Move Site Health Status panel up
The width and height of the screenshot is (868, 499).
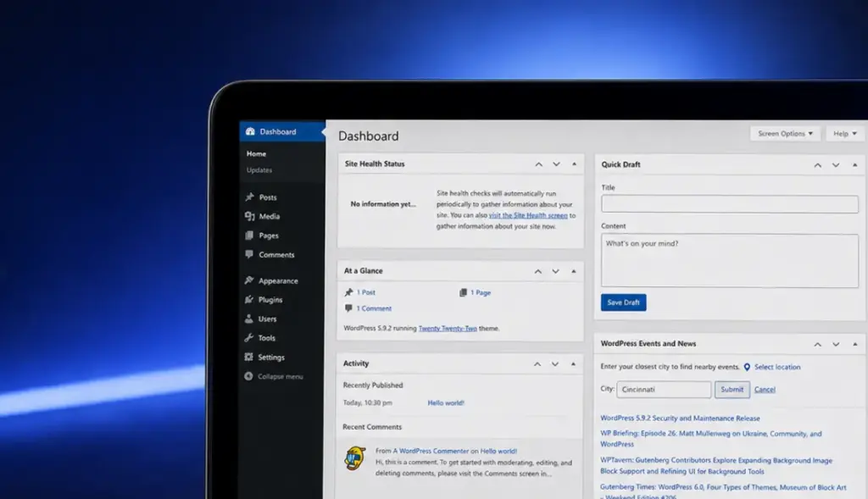click(538, 164)
